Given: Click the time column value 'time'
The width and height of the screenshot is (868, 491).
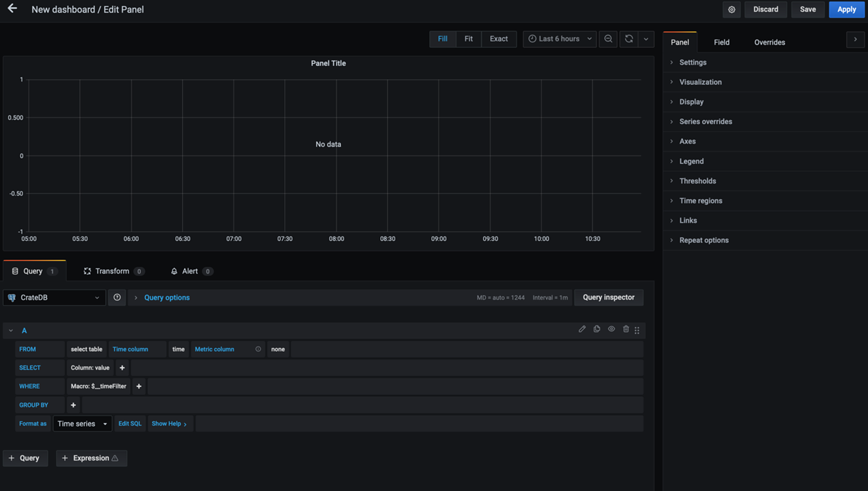Looking at the screenshot, I should click(x=178, y=349).
